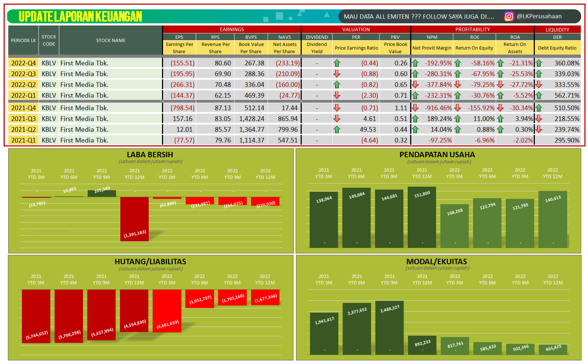
Task: Click the red down arrow on 2022-Q3 PER
Action: coord(337,74)
